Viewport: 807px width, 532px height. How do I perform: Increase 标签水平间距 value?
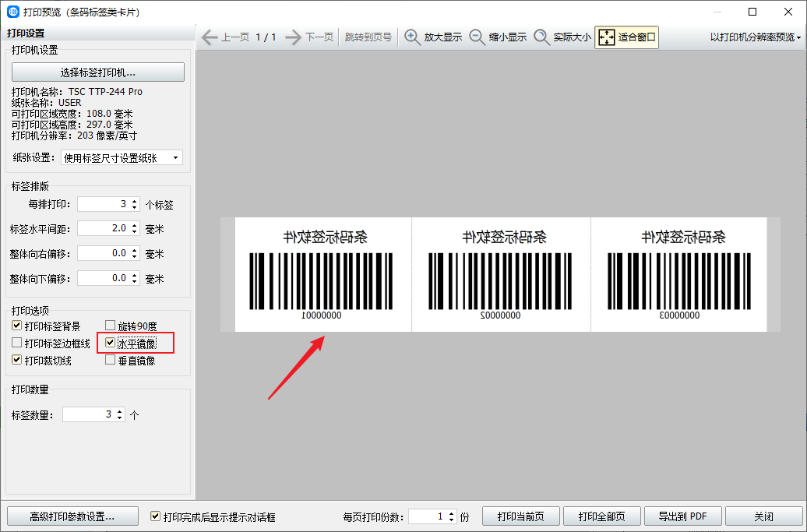click(x=134, y=225)
